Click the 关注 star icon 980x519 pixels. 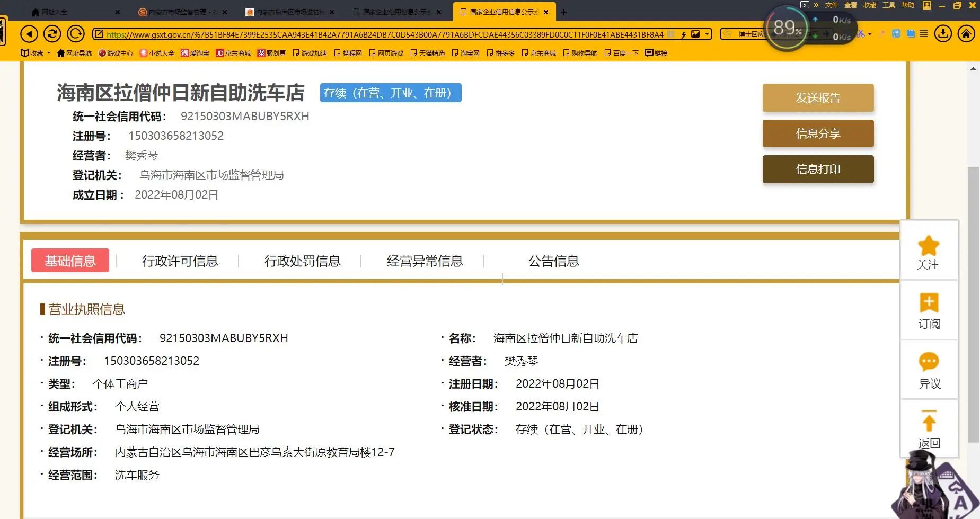click(x=928, y=246)
